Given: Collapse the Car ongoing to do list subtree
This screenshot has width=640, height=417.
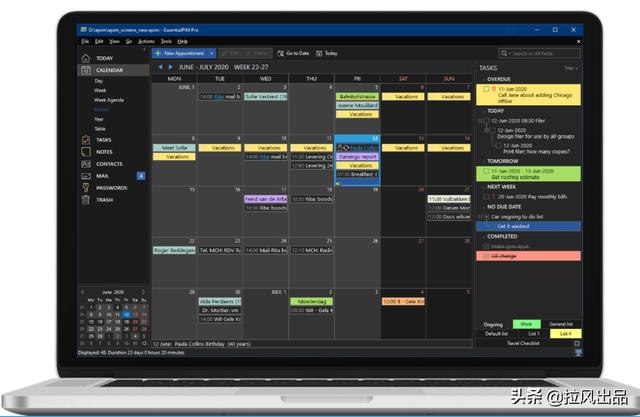Looking at the screenshot, I should tap(480, 217).
